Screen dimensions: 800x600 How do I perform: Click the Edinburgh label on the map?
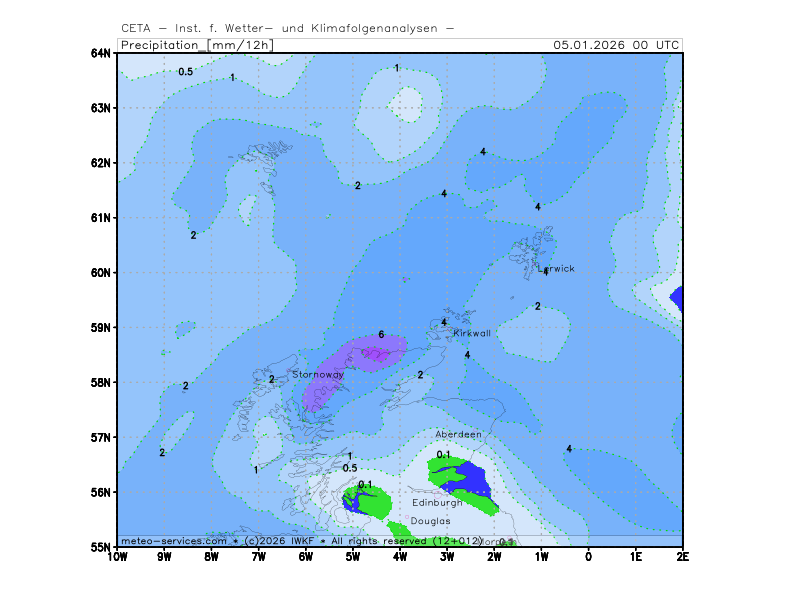click(437, 503)
